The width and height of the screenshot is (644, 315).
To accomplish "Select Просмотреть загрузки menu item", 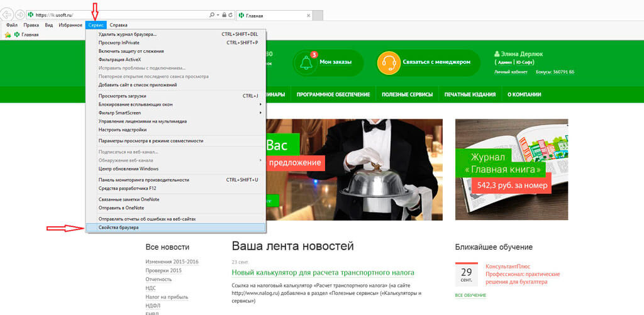I will coord(176,96).
